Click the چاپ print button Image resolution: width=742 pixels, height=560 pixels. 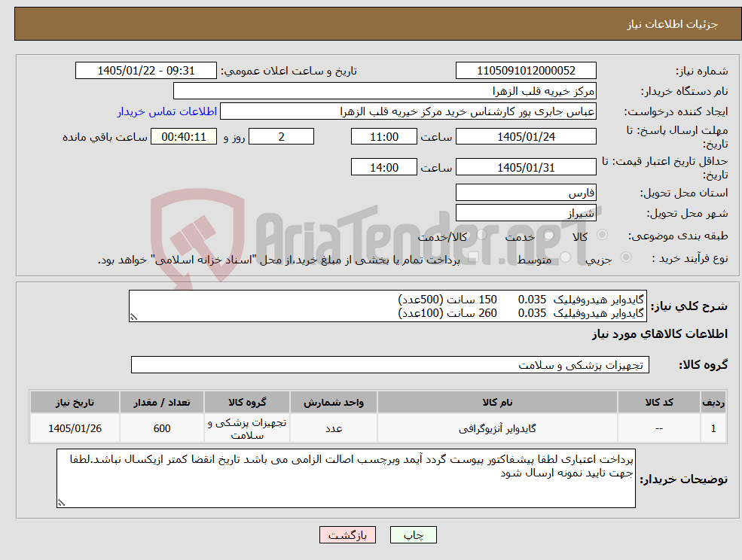pos(413,535)
